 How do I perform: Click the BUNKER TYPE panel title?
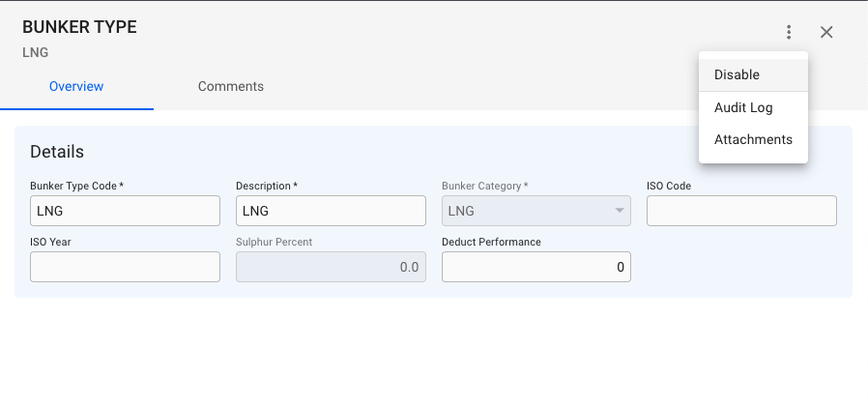point(79,27)
